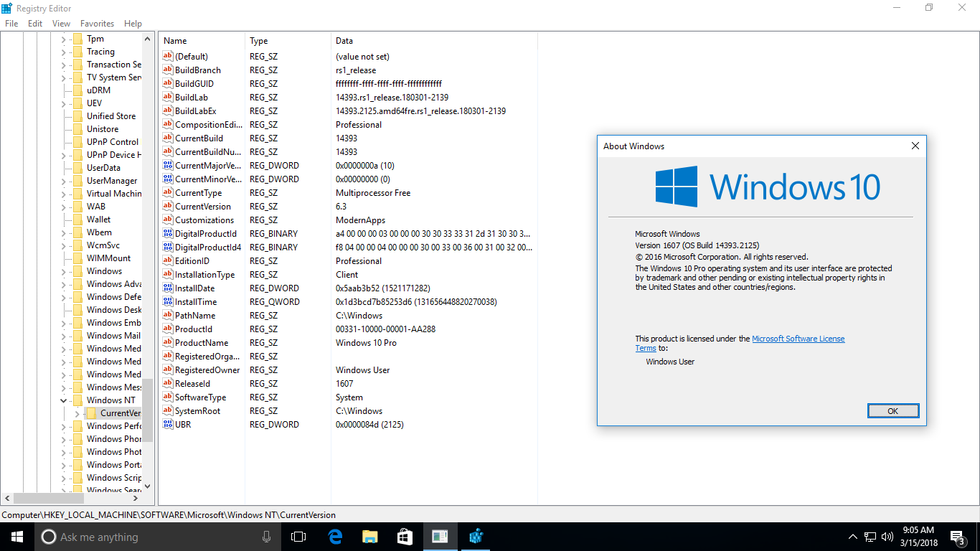Select the PathName value name

195,316
